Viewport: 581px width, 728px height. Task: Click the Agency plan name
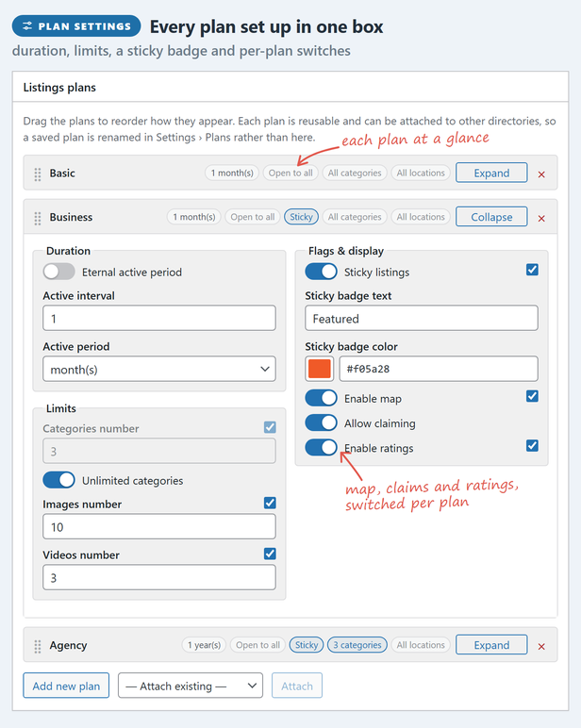(68, 645)
